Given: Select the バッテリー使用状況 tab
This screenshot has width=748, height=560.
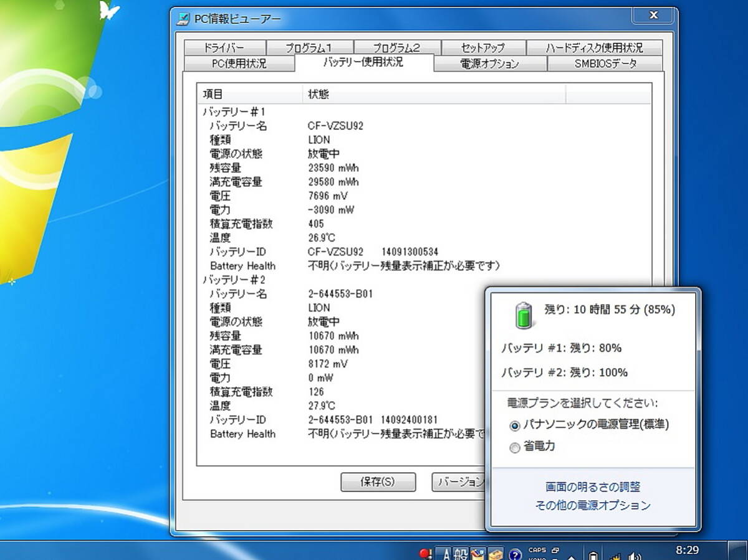Looking at the screenshot, I should 363,62.
